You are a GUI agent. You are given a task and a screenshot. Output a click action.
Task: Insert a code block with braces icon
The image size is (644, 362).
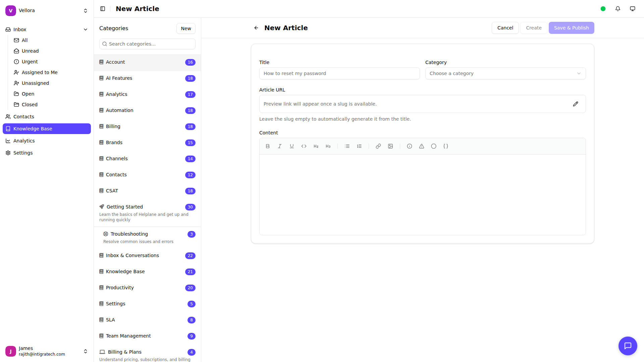[446, 146]
